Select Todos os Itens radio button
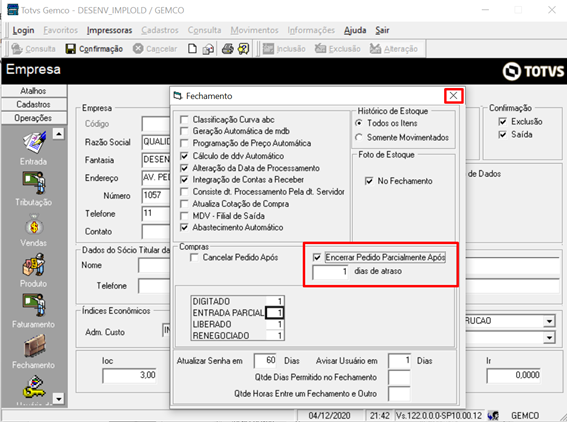567x422 pixels. [x=359, y=123]
